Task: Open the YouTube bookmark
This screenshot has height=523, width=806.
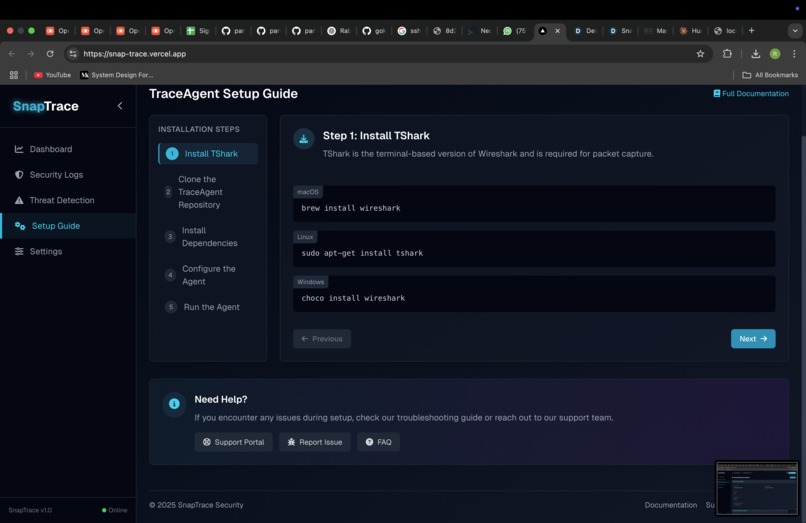Action: [x=52, y=75]
